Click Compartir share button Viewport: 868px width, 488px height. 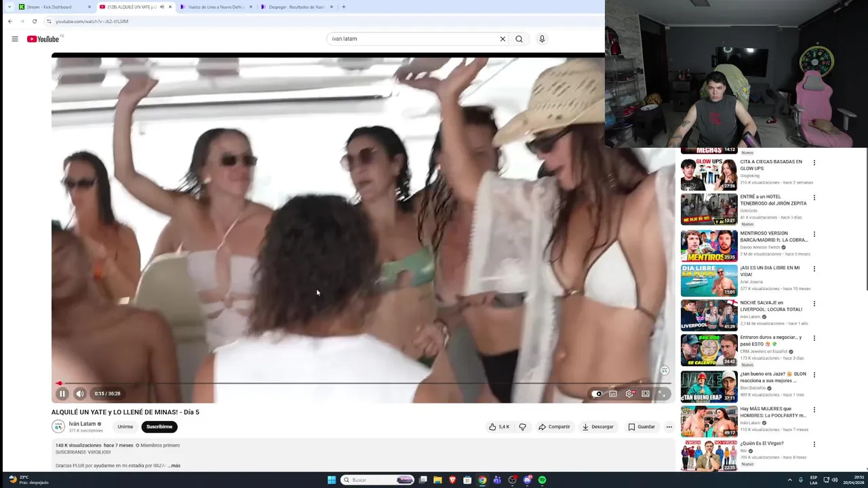pos(555,427)
